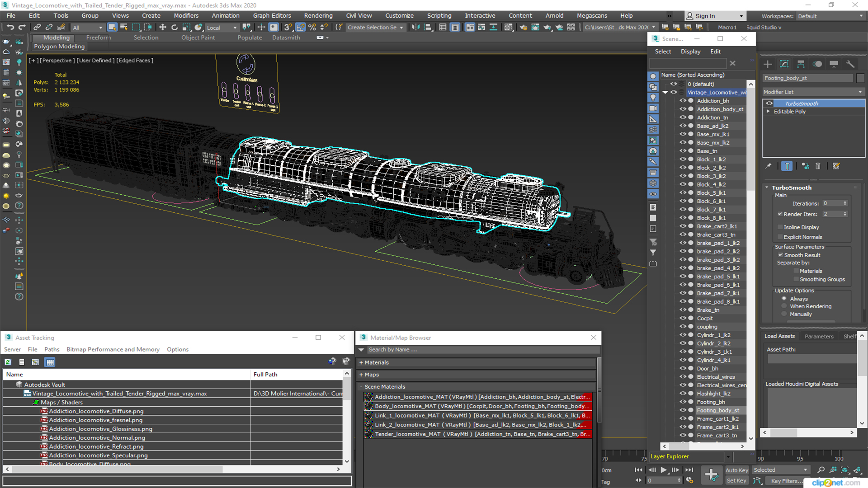
Task: Activate the Select and Rotate tool
Action: click(175, 28)
